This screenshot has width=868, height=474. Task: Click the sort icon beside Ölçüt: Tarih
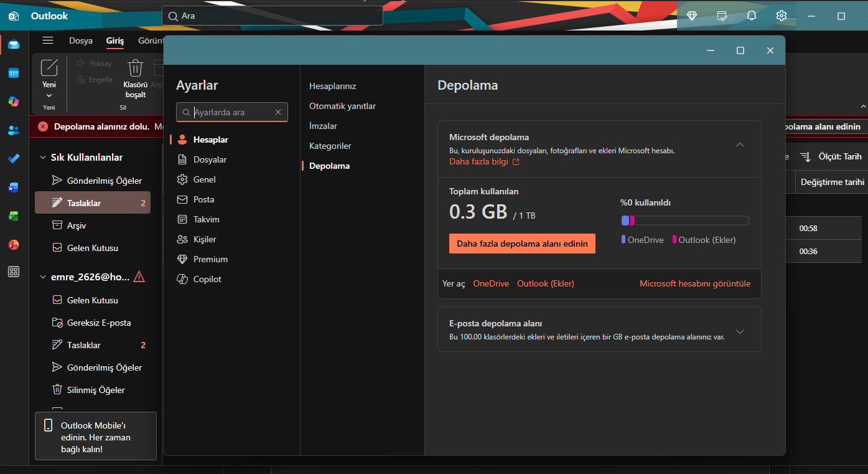point(805,157)
